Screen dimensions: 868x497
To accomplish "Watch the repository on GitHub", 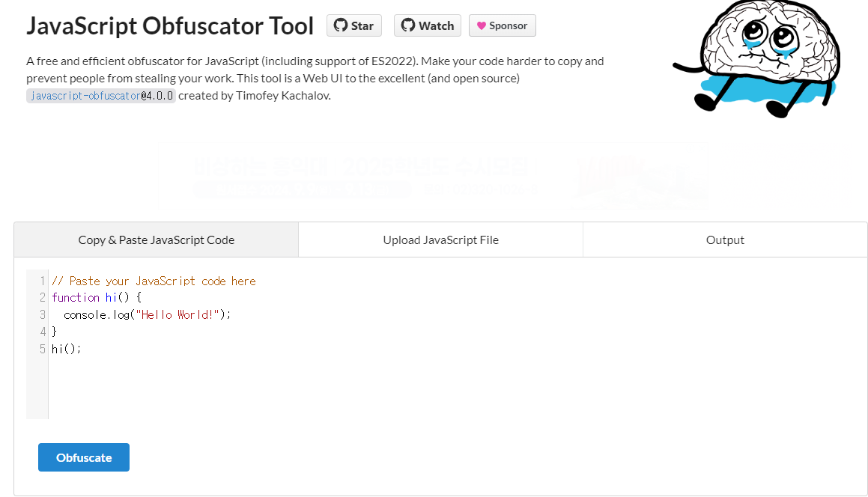I will [x=428, y=25].
